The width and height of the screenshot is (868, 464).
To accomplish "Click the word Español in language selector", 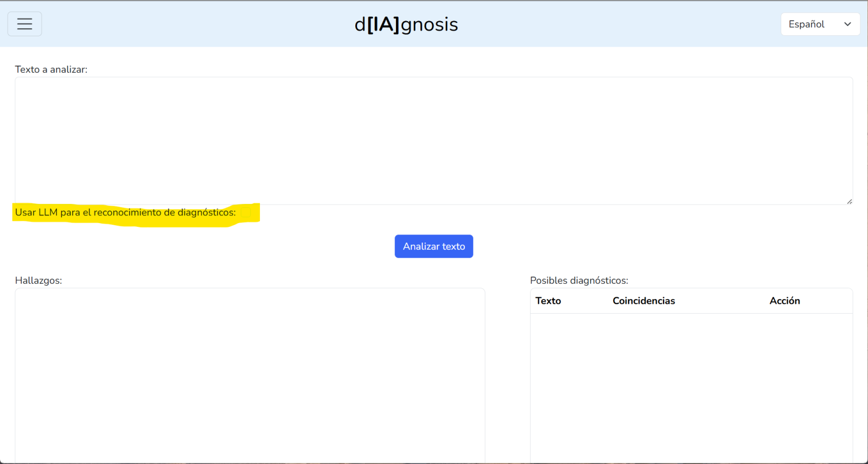I will coord(806,24).
